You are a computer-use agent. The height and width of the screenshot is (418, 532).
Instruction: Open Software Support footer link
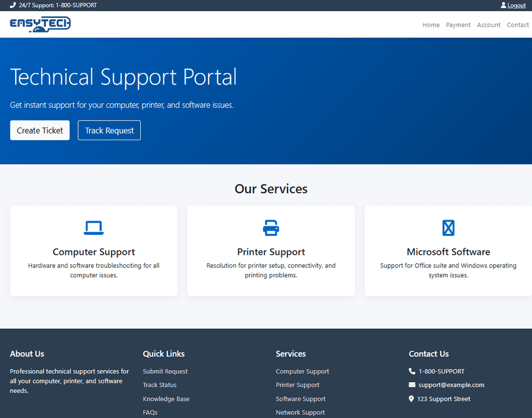[301, 399]
